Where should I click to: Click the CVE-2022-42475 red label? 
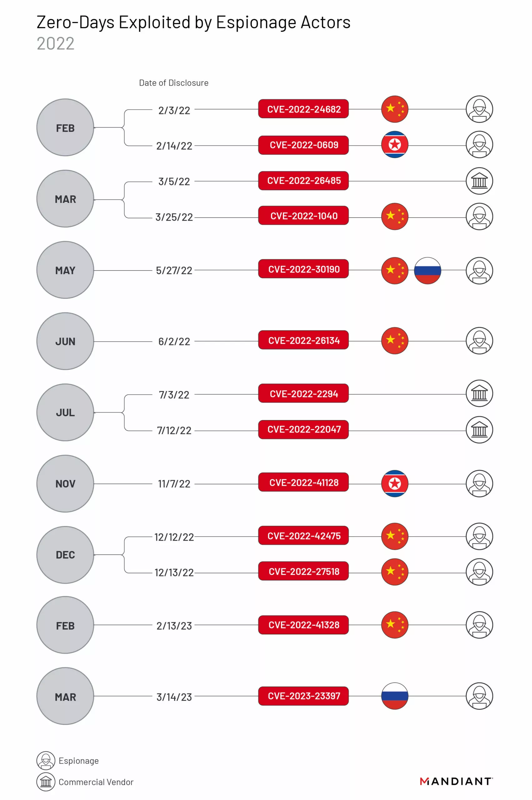[x=303, y=536]
